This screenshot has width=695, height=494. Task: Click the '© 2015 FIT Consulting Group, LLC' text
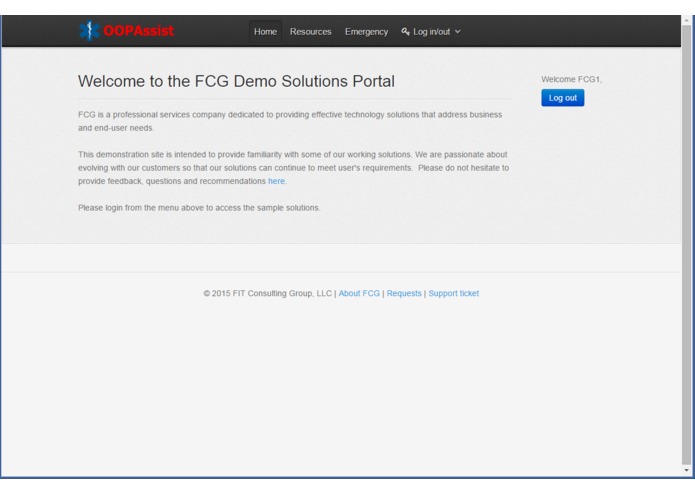click(x=268, y=293)
